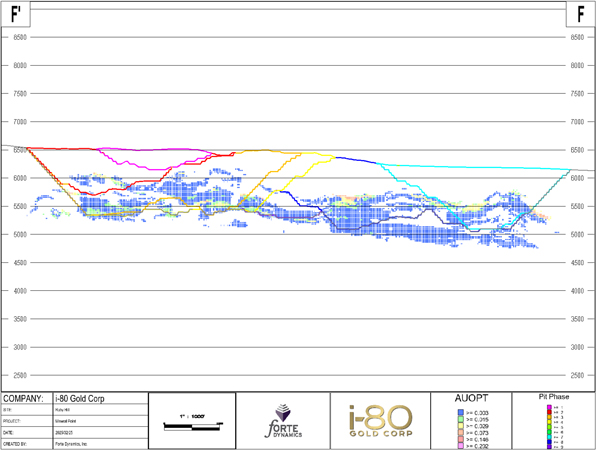Click the i-80 Gold Corp company value
The image size is (596, 450).
point(80,399)
